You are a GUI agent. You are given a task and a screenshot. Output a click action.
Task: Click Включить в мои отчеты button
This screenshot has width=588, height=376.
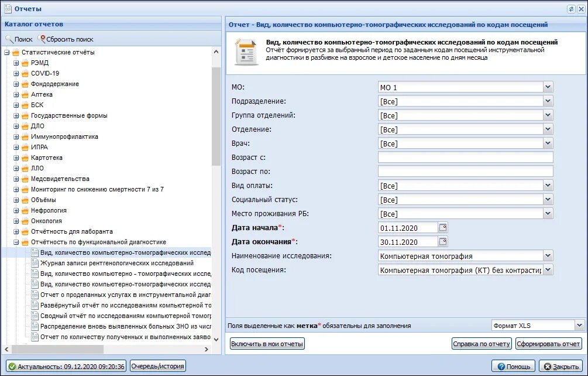267,344
